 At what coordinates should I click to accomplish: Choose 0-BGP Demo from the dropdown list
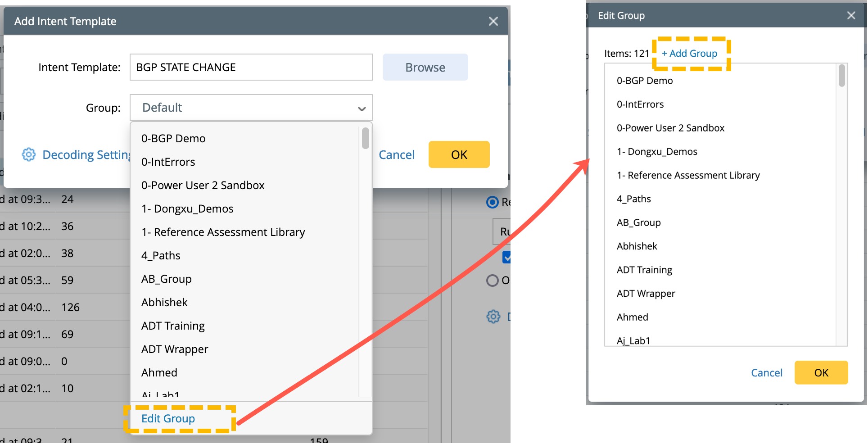173,138
